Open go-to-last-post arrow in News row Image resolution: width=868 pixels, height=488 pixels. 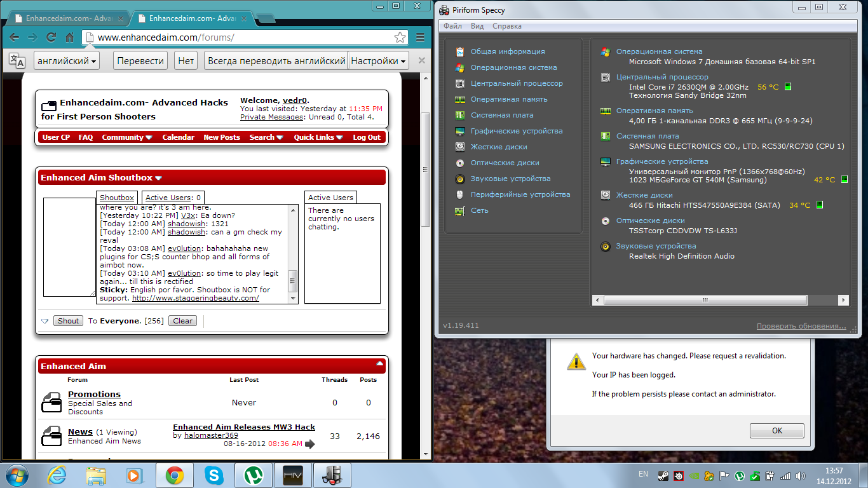pos(310,444)
